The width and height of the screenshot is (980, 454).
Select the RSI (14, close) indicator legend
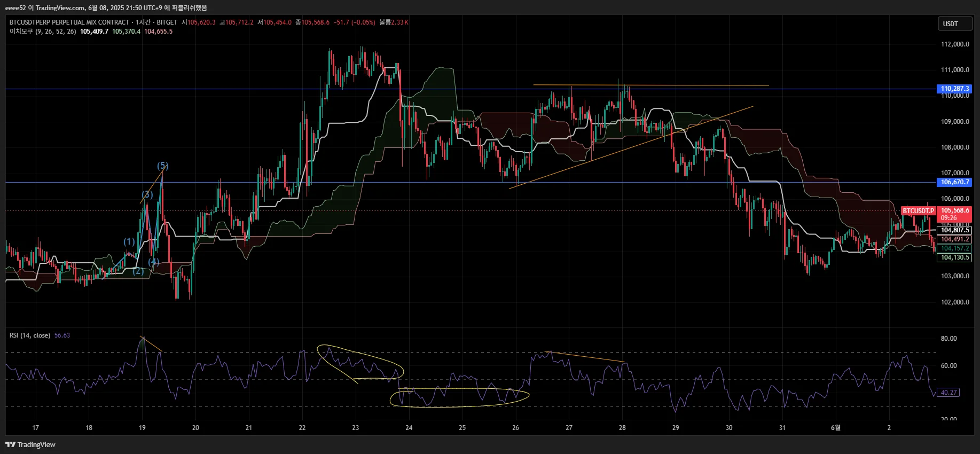(x=30, y=335)
